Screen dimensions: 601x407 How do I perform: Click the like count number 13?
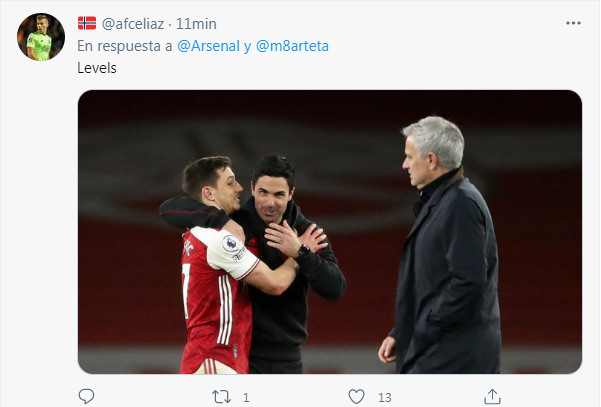tap(385, 397)
